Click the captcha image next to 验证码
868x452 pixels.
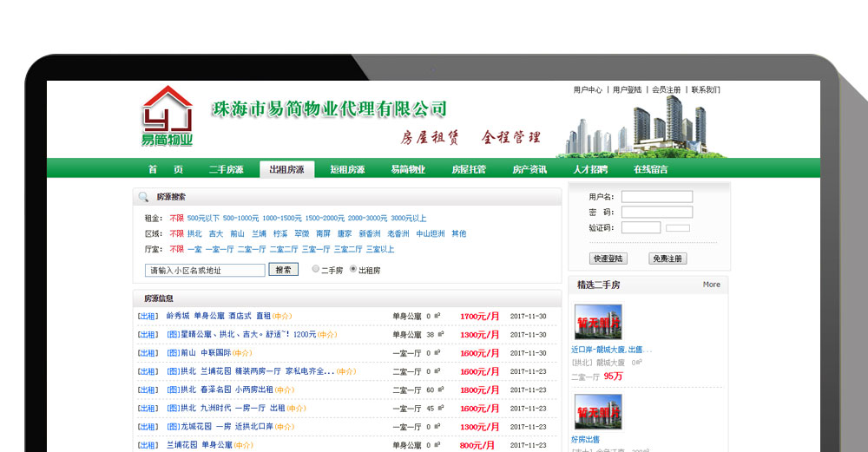678,228
